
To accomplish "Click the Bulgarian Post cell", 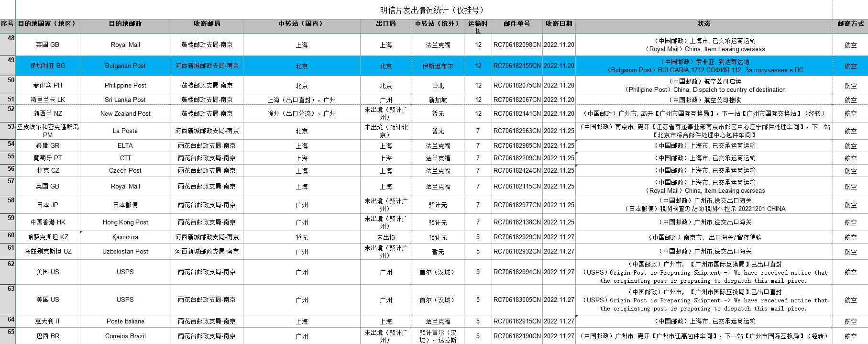I will (125, 66).
